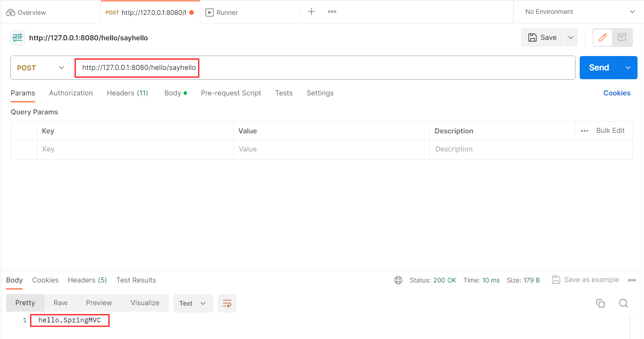644x339 pixels.
Task: Click Save as example
Action: pyautogui.click(x=585, y=280)
